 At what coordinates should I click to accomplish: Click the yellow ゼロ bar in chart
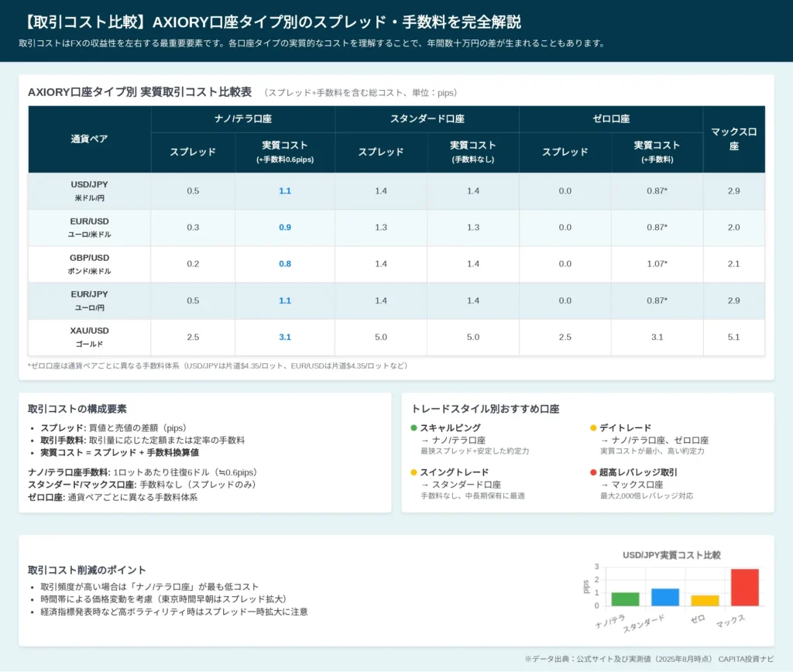click(705, 600)
